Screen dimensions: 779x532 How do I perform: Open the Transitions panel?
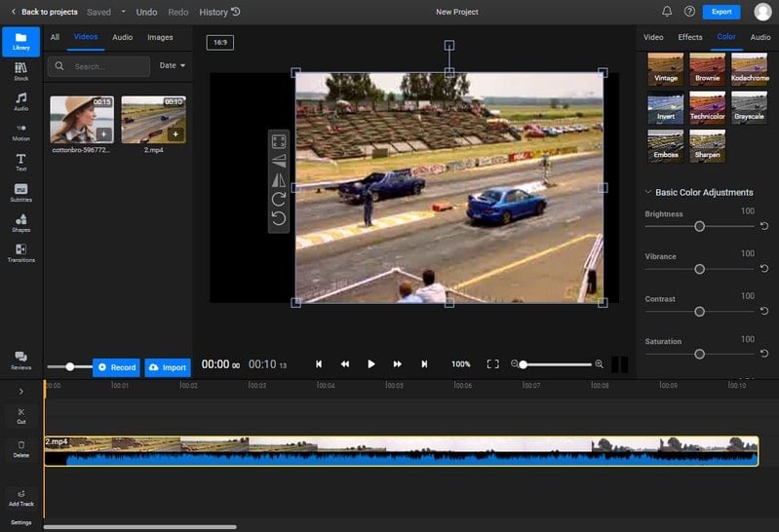(20, 253)
